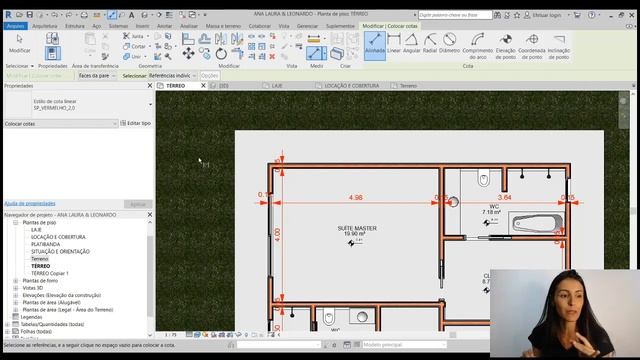
Task: Click the Move tool in Modificar panel
Action: (188, 53)
